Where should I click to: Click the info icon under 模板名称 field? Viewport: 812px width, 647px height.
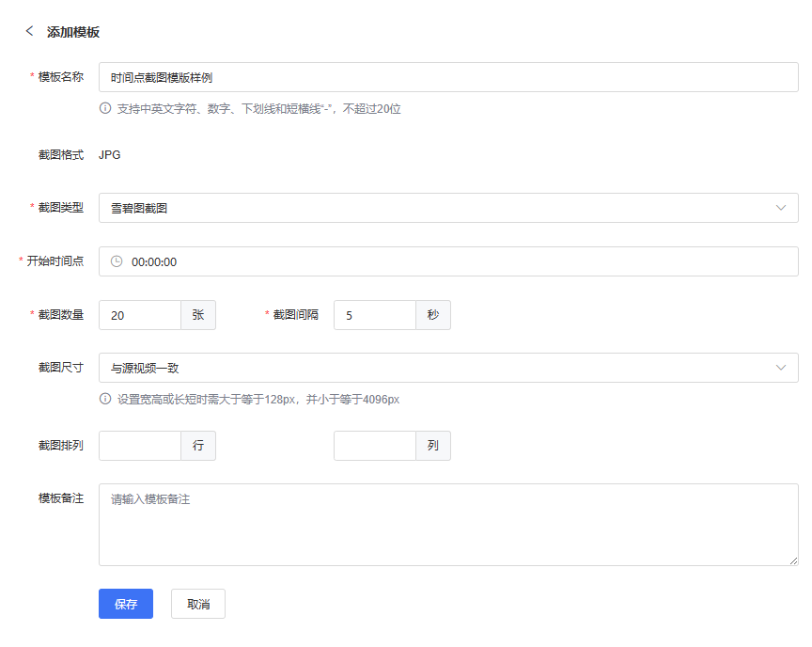pyautogui.click(x=105, y=109)
